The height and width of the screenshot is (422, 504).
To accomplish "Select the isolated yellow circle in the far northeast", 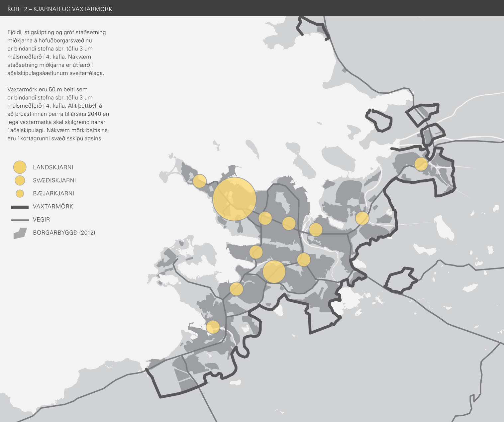I will [421, 164].
